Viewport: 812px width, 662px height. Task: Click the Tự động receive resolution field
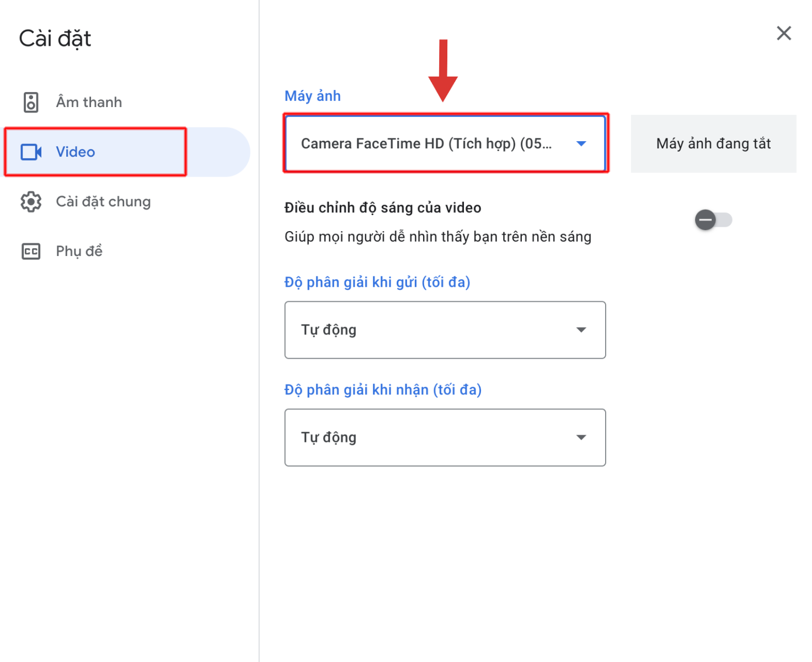click(445, 437)
